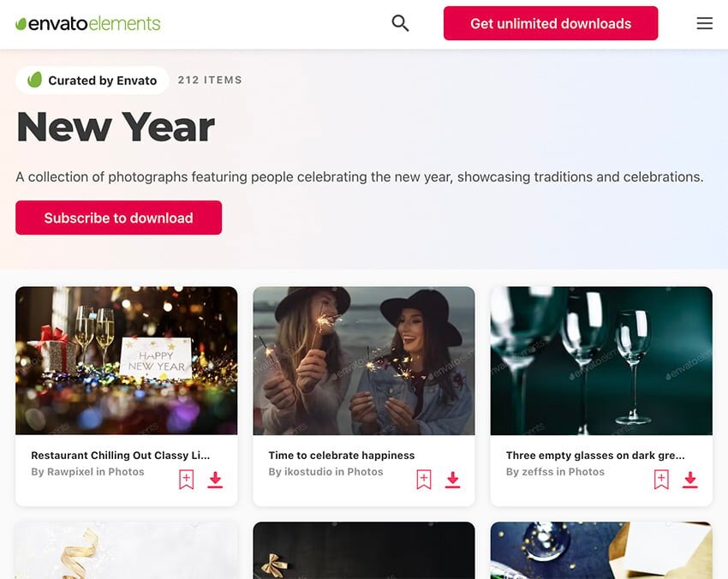728x579 pixels.
Task: Open the Time to celebrate happiness title
Action: point(342,456)
